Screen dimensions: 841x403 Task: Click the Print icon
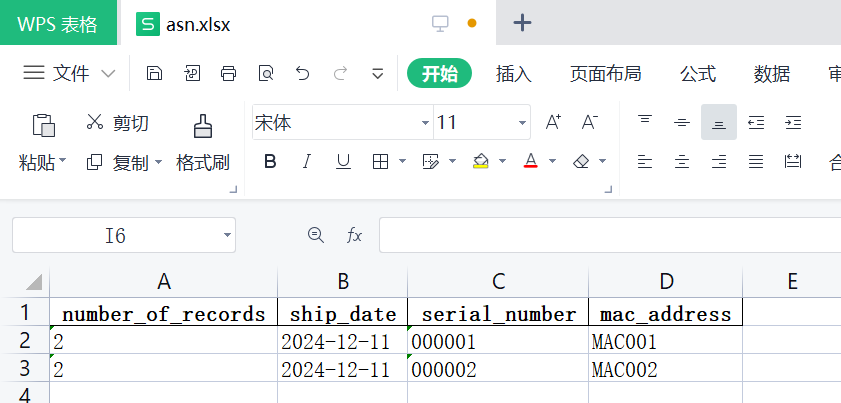tap(228, 73)
